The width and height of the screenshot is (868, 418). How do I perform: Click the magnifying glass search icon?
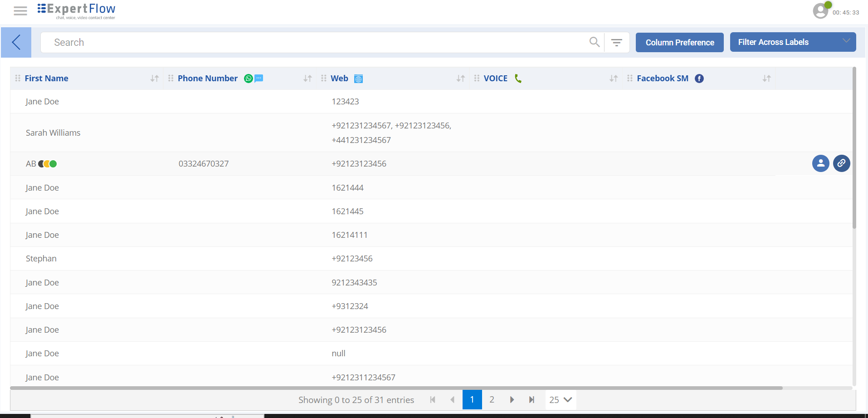(594, 42)
